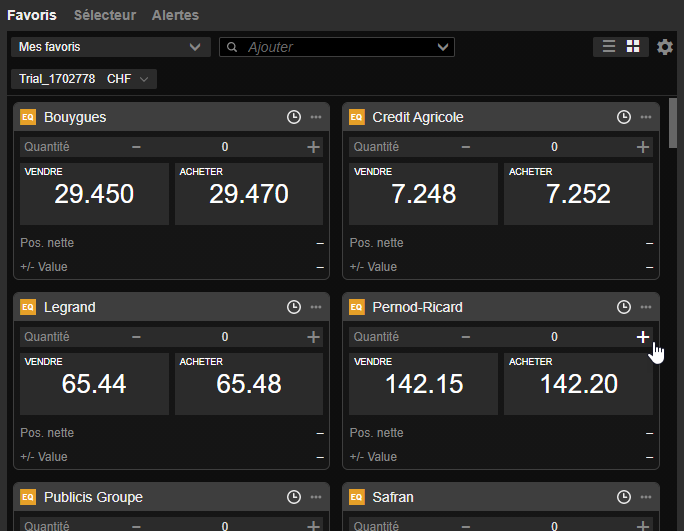684x531 pixels.
Task: Expand the Ajouter search dropdown arrow
Action: tap(443, 47)
